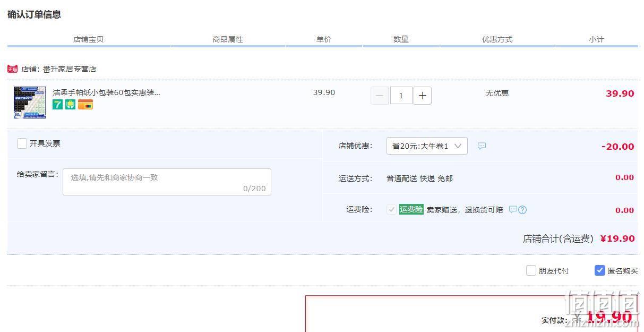Click the 卖家赠送，退换货可赔 text

point(465,210)
